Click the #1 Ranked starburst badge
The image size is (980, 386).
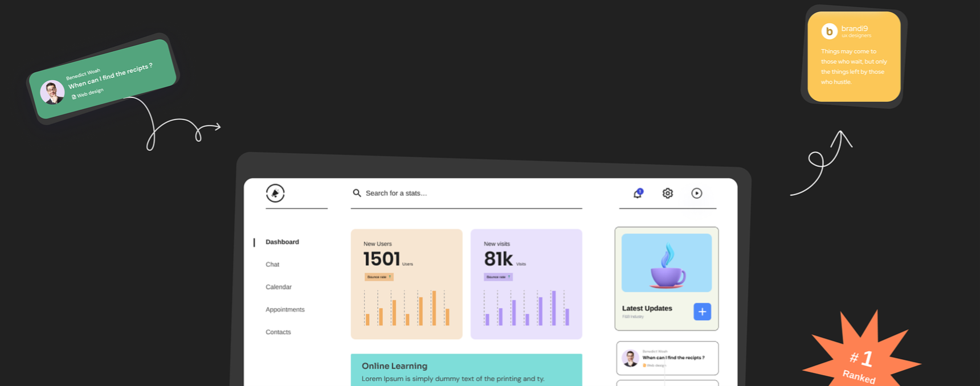[x=861, y=359]
